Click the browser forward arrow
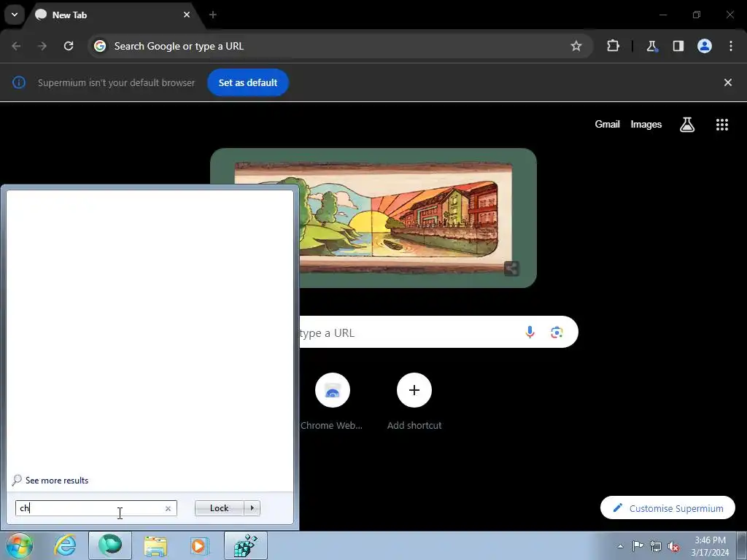 click(x=42, y=46)
